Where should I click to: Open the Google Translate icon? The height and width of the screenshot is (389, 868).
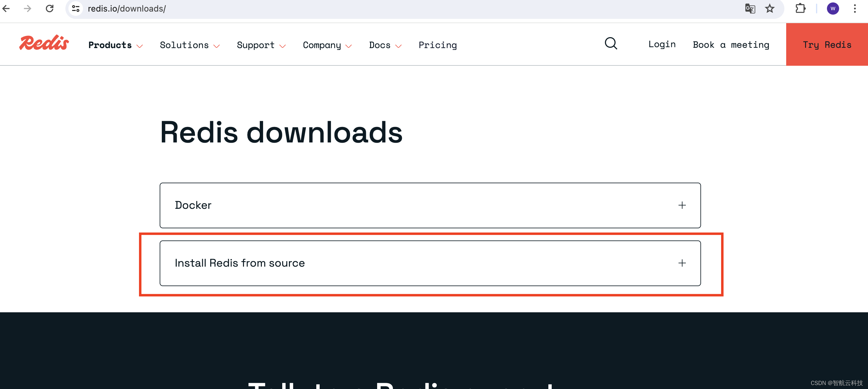coord(750,9)
